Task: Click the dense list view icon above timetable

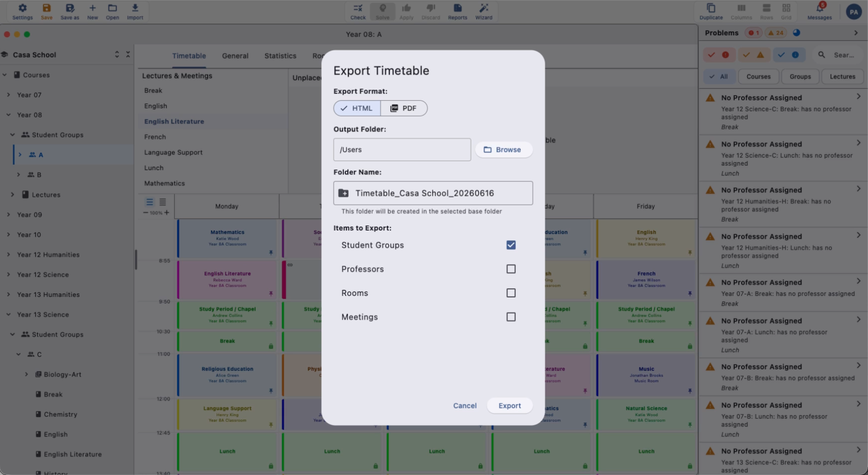Action: tap(163, 202)
